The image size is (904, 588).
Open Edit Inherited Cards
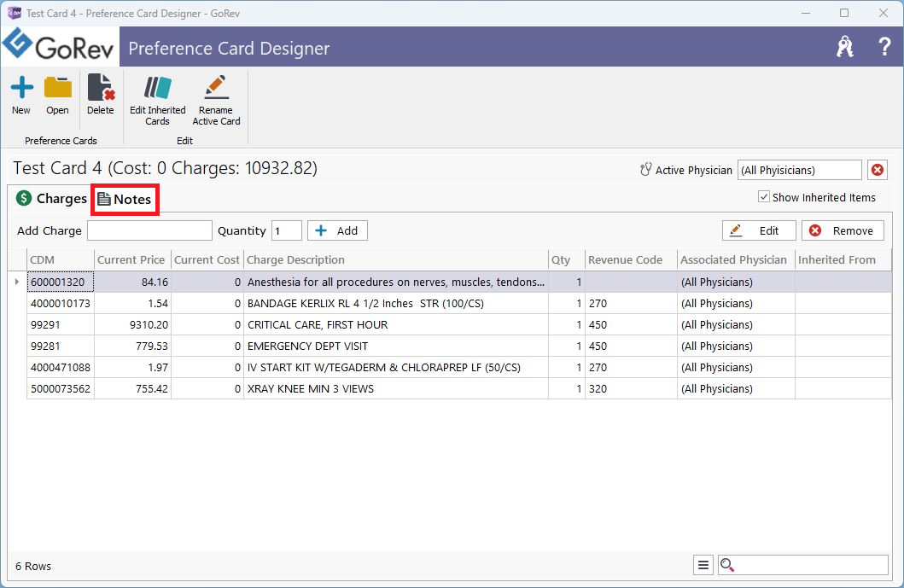(x=157, y=101)
